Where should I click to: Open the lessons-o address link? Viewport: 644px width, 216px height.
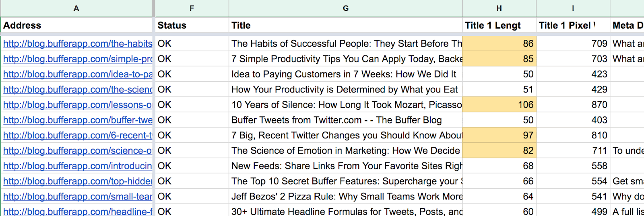click(x=78, y=105)
